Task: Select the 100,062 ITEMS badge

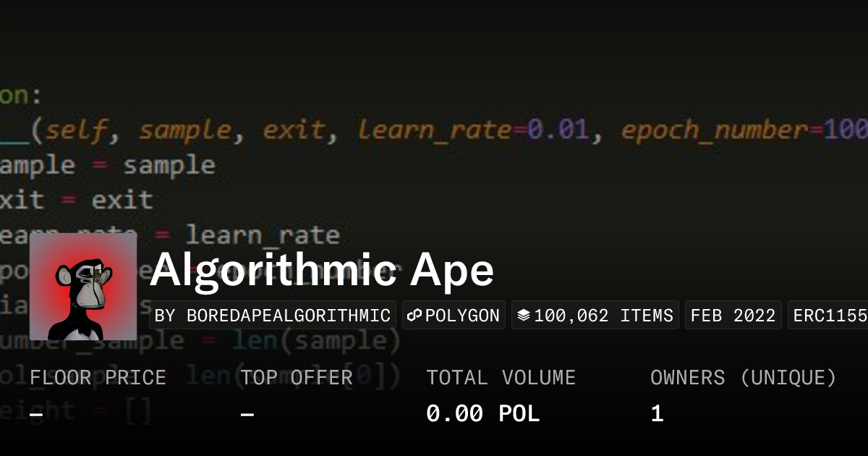Action: (595, 314)
